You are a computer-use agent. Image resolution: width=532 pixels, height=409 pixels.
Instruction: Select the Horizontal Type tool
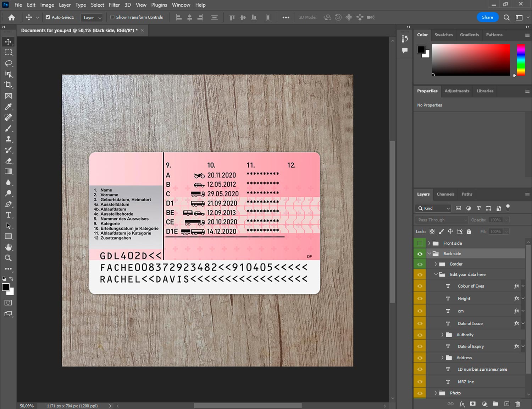coord(8,215)
